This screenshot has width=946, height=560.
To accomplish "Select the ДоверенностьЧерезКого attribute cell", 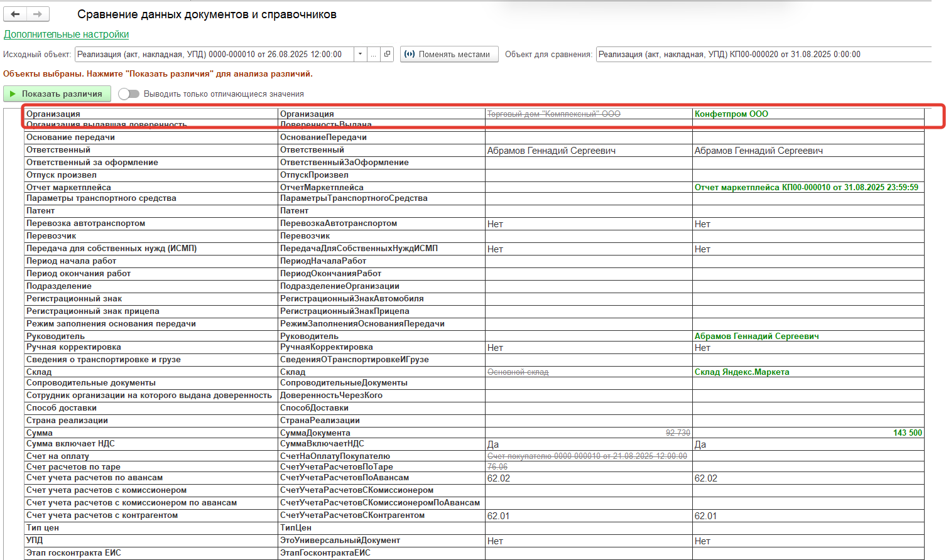I will [381, 395].
